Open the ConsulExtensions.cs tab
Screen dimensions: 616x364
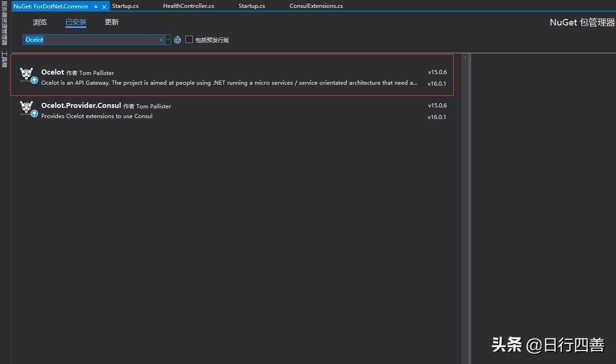coord(316,6)
